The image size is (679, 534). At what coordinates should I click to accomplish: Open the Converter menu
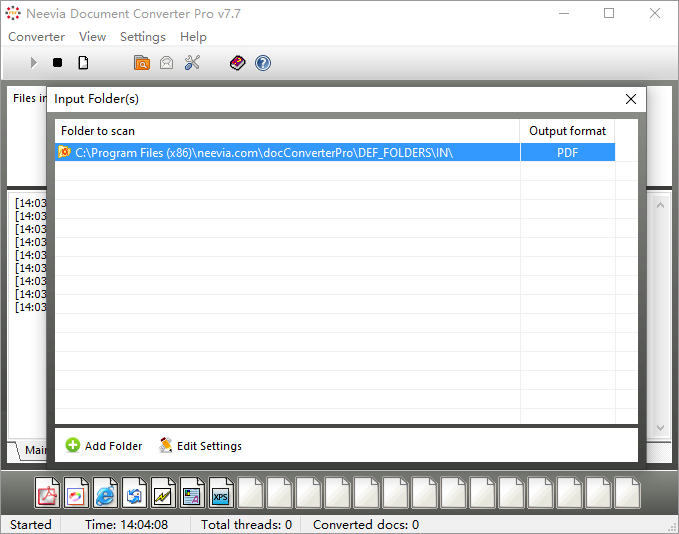36,37
